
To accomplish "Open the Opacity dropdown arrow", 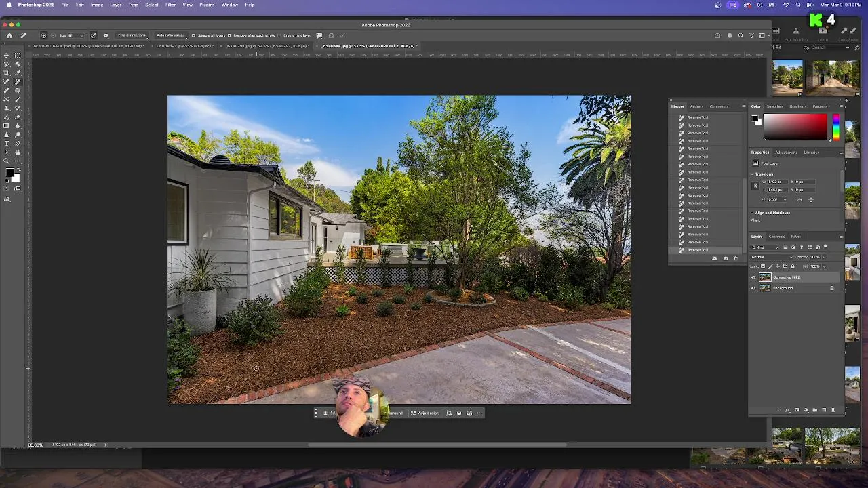I will click(x=824, y=257).
